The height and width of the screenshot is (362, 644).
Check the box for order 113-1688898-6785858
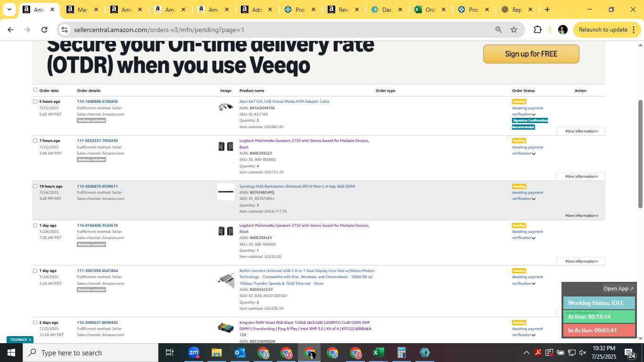[35, 101]
